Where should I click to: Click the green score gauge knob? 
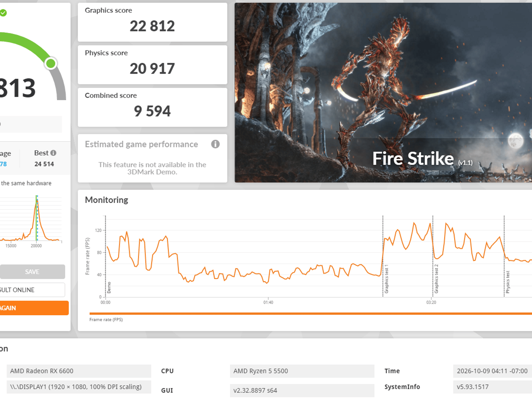(x=51, y=63)
